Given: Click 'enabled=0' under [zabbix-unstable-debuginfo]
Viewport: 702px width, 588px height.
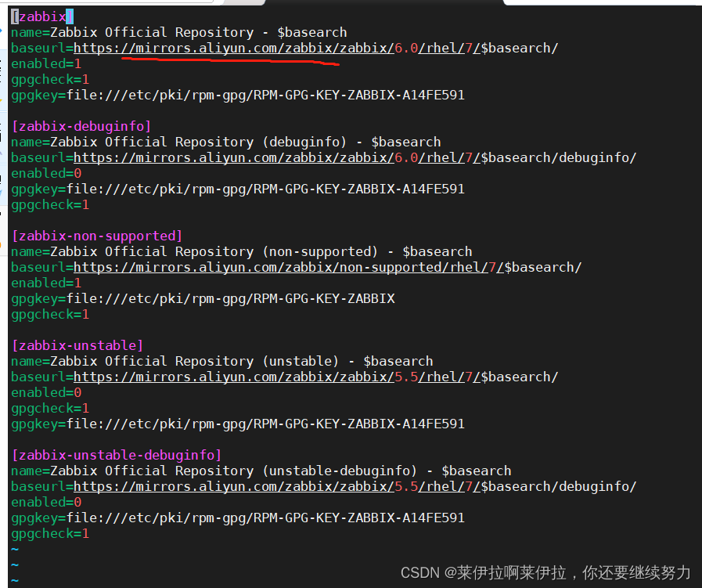Looking at the screenshot, I should tap(46, 503).
